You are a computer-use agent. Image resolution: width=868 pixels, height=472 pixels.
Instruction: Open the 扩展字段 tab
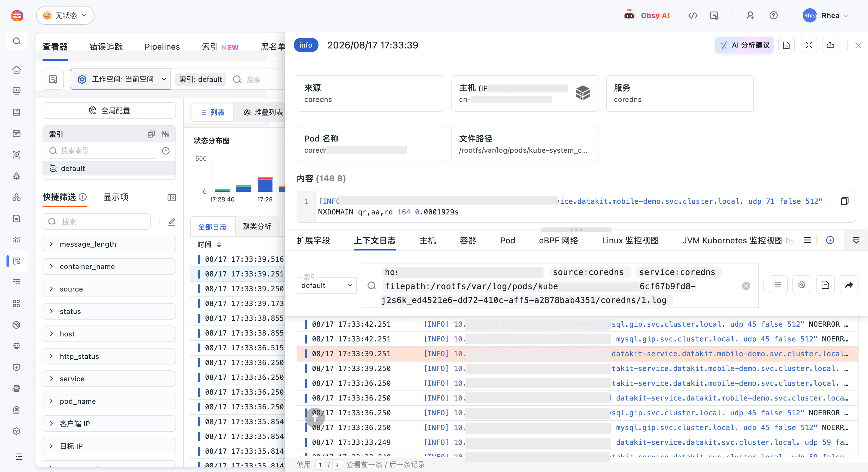click(x=313, y=240)
